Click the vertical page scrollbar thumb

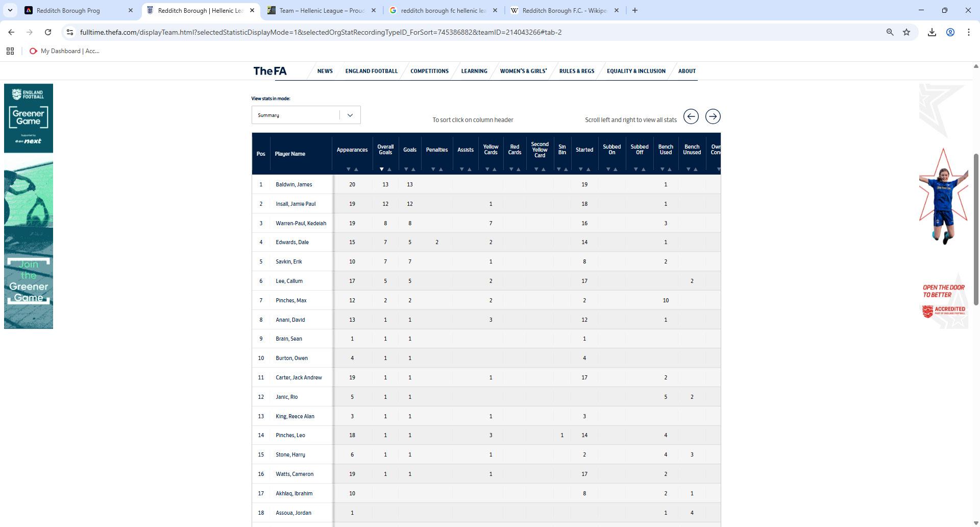(x=976, y=229)
